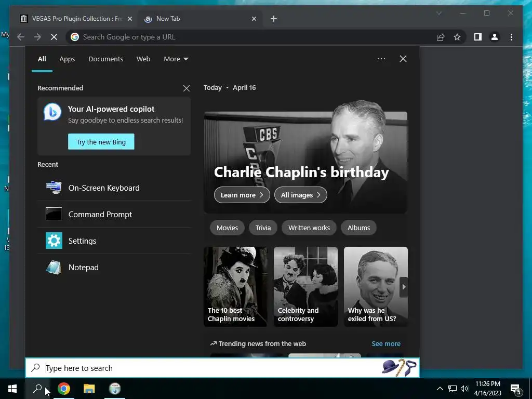Click the Bing copilot logo icon
The image size is (532, 399).
52,112
